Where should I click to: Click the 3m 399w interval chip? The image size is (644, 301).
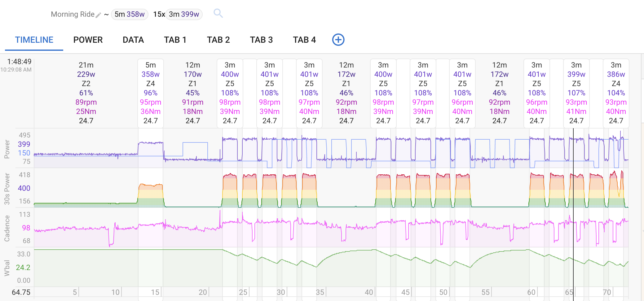pyautogui.click(x=184, y=14)
